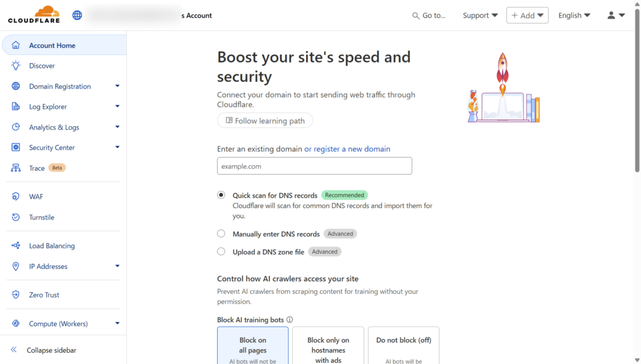Screen dimensions: 641x364
Task: Click the globe icon beside account name
Action: pyautogui.click(x=77, y=15)
